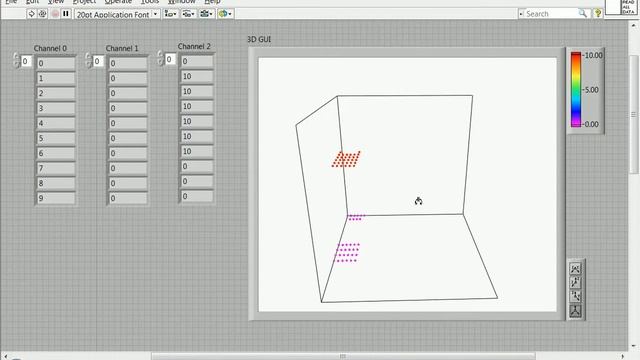This screenshot has width=640, height=360.
Task: Open the File menu
Action: click(x=11, y=2)
